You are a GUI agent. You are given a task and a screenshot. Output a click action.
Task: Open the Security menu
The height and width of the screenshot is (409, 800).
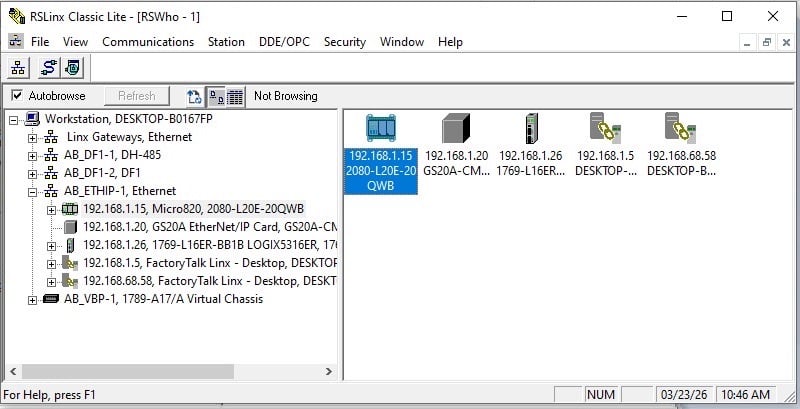pyautogui.click(x=345, y=42)
